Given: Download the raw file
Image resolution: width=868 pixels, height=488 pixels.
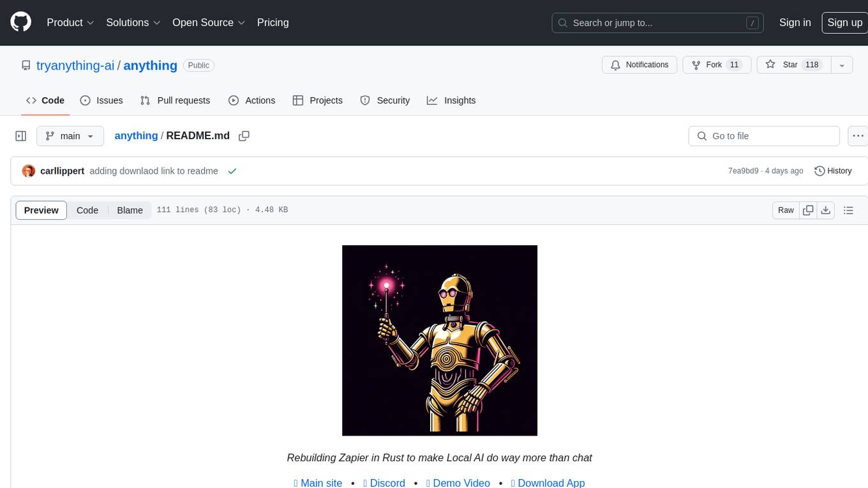Looking at the screenshot, I should 826,210.
